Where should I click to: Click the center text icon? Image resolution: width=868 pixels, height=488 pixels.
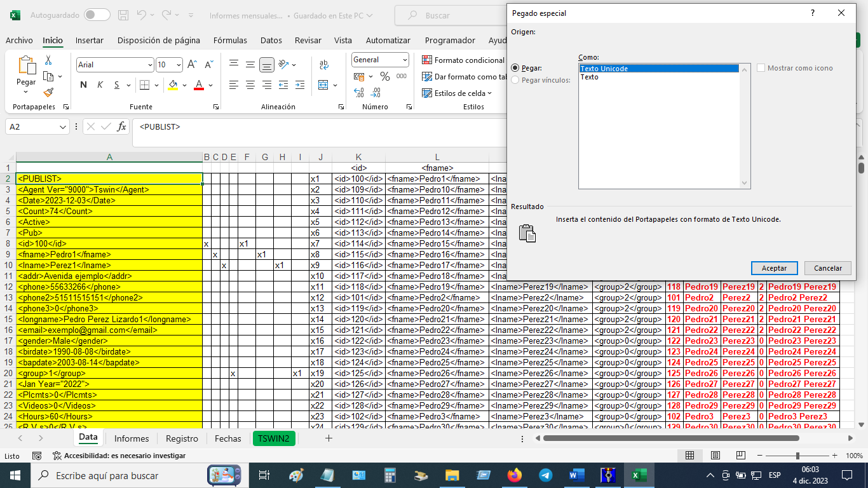click(250, 85)
